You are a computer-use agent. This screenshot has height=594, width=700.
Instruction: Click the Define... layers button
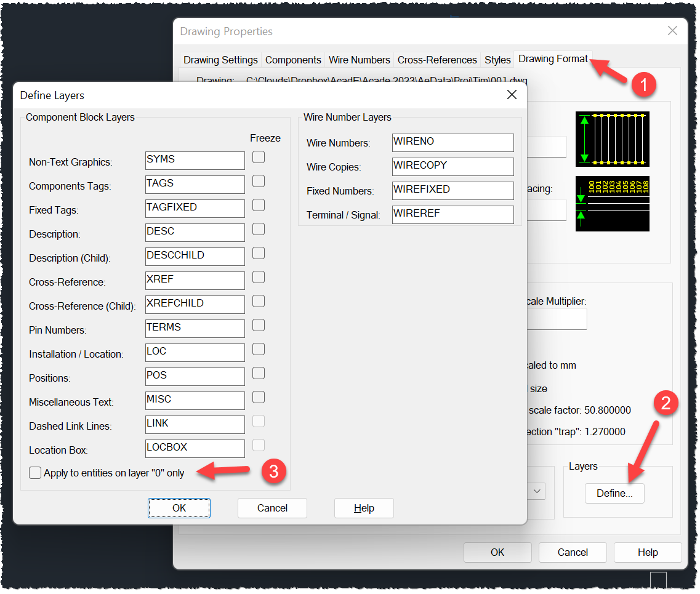point(615,494)
